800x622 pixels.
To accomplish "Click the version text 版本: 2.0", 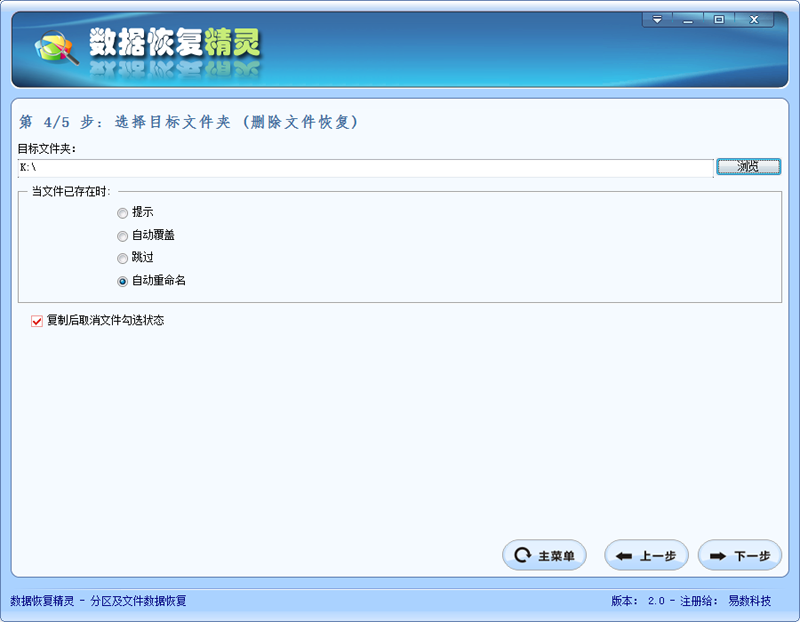I will click(638, 601).
